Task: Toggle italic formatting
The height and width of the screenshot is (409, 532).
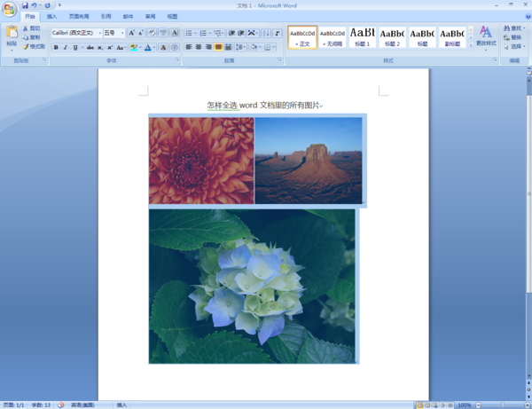Action: click(x=66, y=48)
